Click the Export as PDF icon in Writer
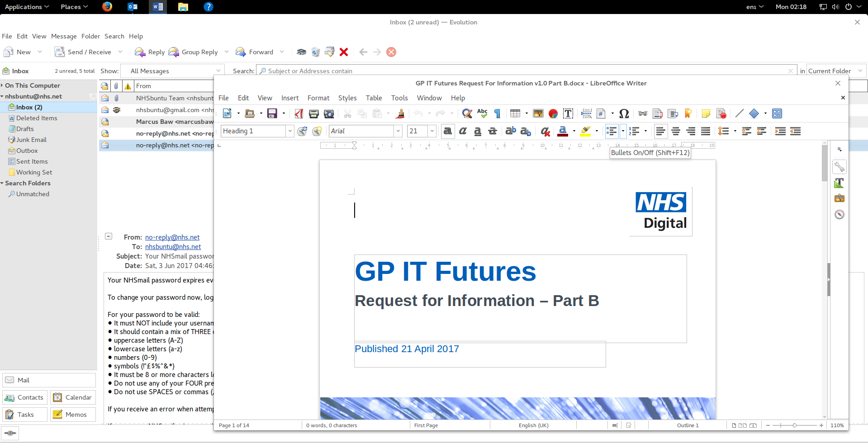 tap(299, 113)
